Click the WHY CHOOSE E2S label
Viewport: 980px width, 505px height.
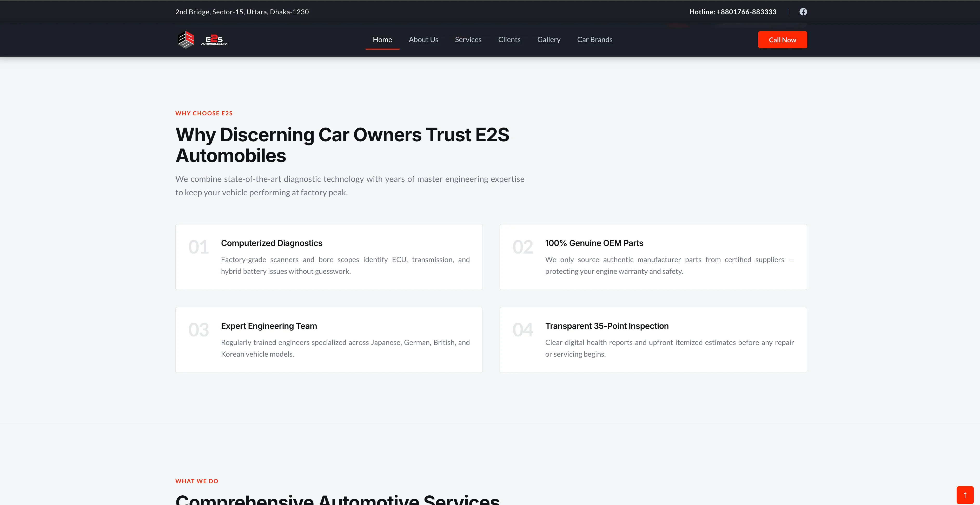point(204,113)
